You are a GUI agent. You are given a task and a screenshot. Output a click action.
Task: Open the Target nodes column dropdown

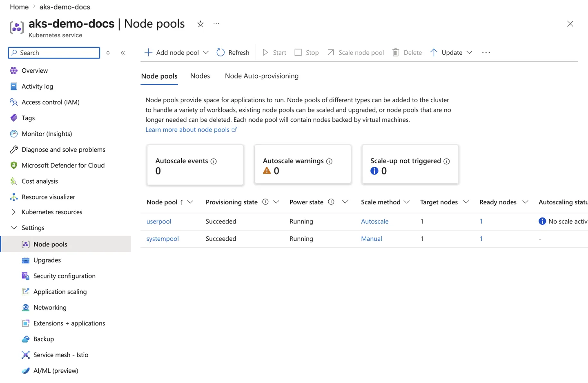(x=466, y=202)
